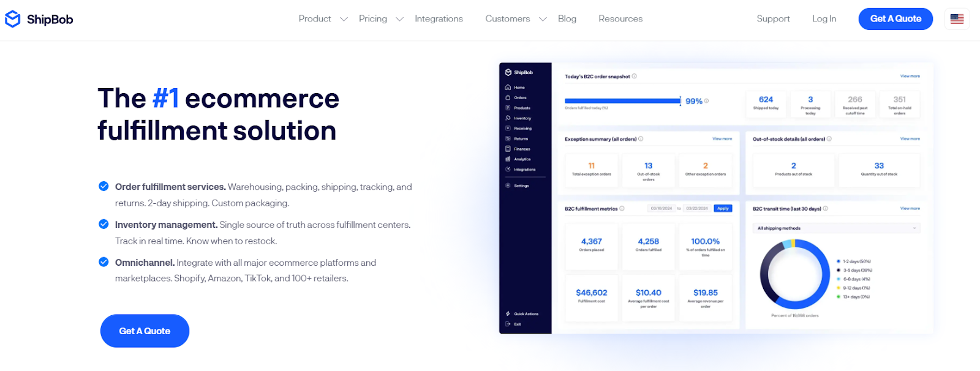Click Get A Quote button below bullets
The height and width of the screenshot is (371, 980).
point(145,331)
